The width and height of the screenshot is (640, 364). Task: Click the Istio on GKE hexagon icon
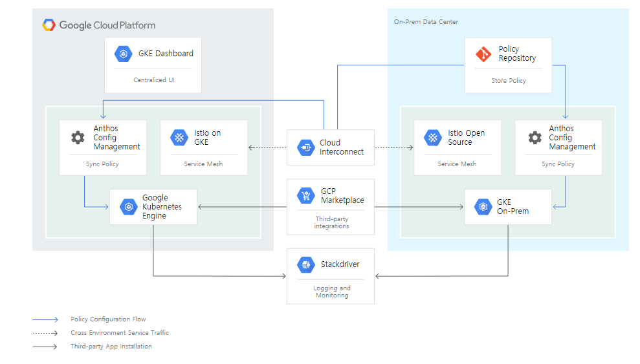click(179, 137)
